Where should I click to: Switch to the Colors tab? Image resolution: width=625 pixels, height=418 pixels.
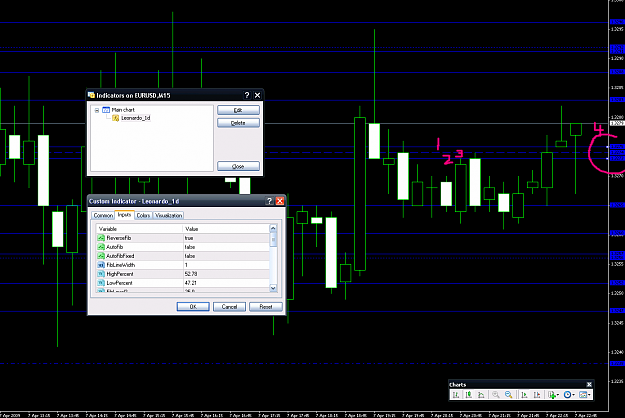pyautogui.click(x=143, y=215)
